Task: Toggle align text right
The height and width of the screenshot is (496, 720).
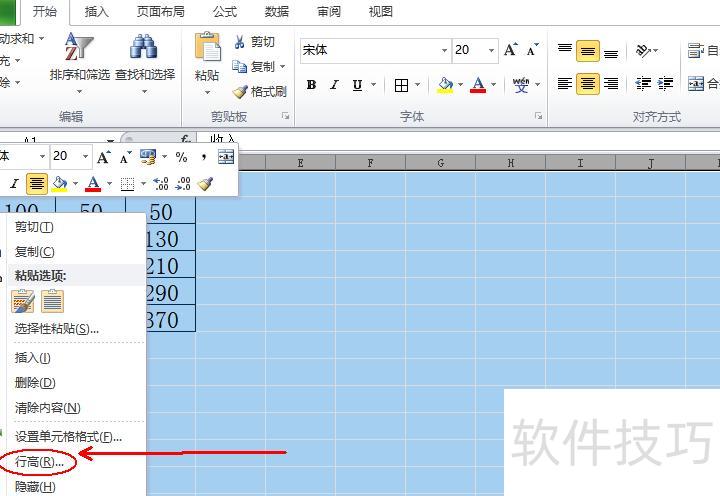Action: 611,84
